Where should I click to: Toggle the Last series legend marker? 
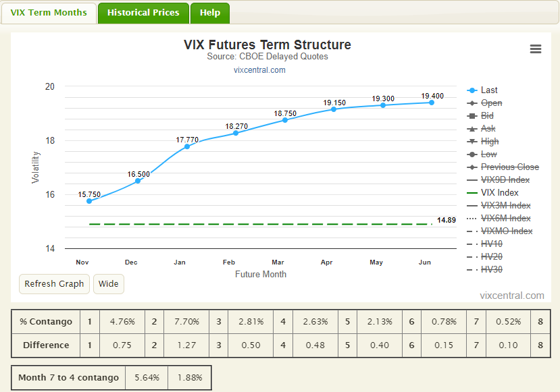(472, 90)
